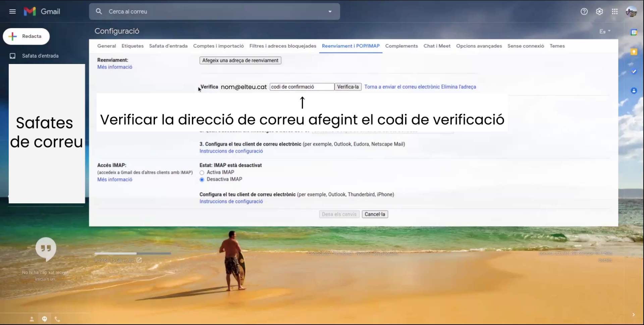
Task: Open Chat i Meet tab
Action: [437, 46]
